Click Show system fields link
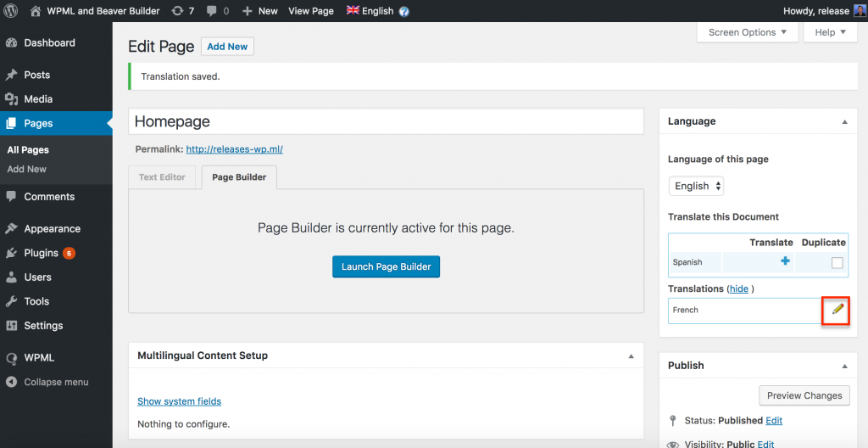Viewport: 868px width, 448px height. tap(180, 401)
